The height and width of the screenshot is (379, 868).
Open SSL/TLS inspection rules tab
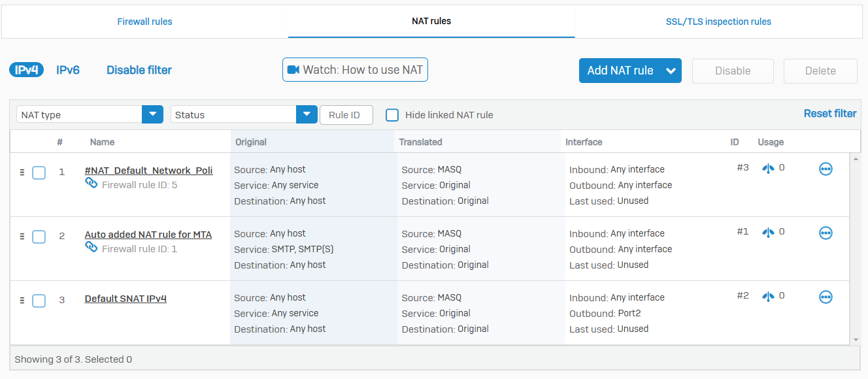tap(718, 22)
